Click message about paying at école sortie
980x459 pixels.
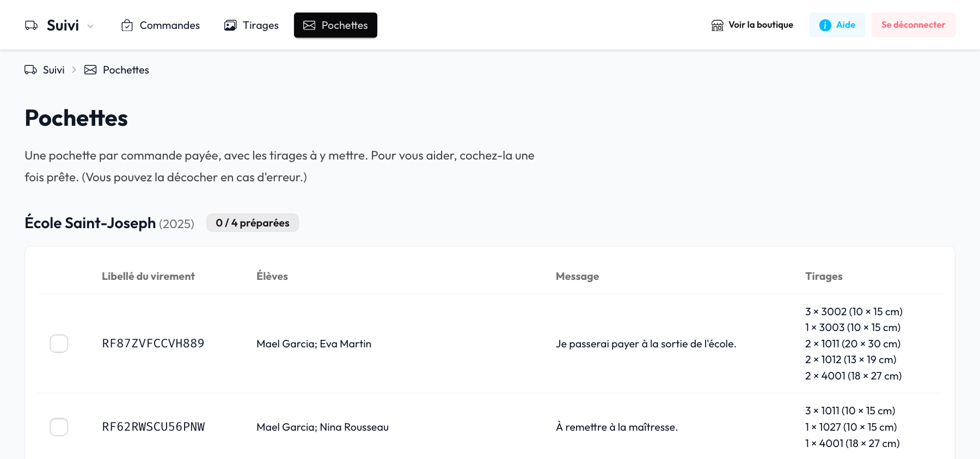[646, 344]
